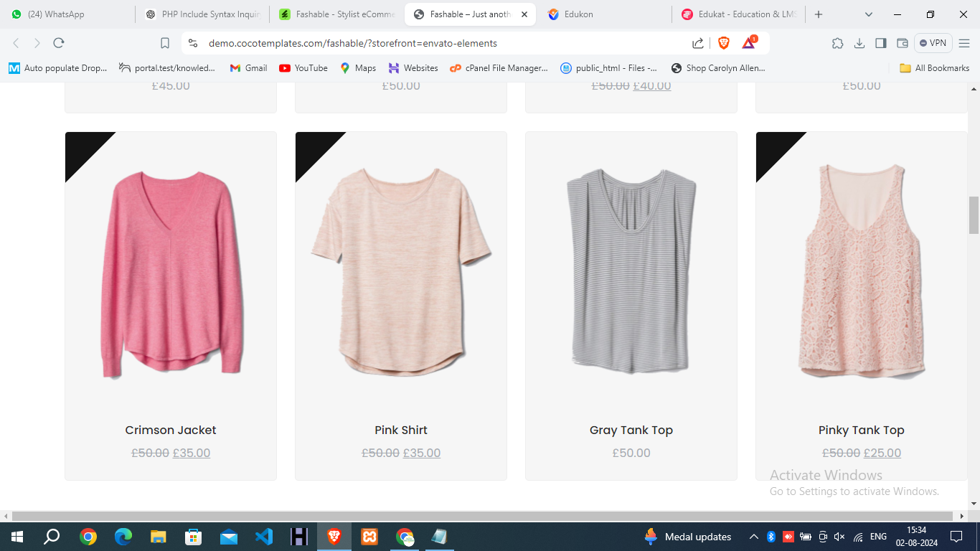Click the share page icon in address bar
The image size is (980, 551).
coord(697,43)
